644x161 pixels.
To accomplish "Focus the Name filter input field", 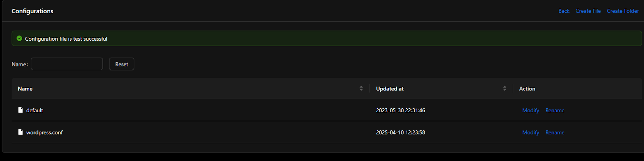I will (x=67, y=64).
